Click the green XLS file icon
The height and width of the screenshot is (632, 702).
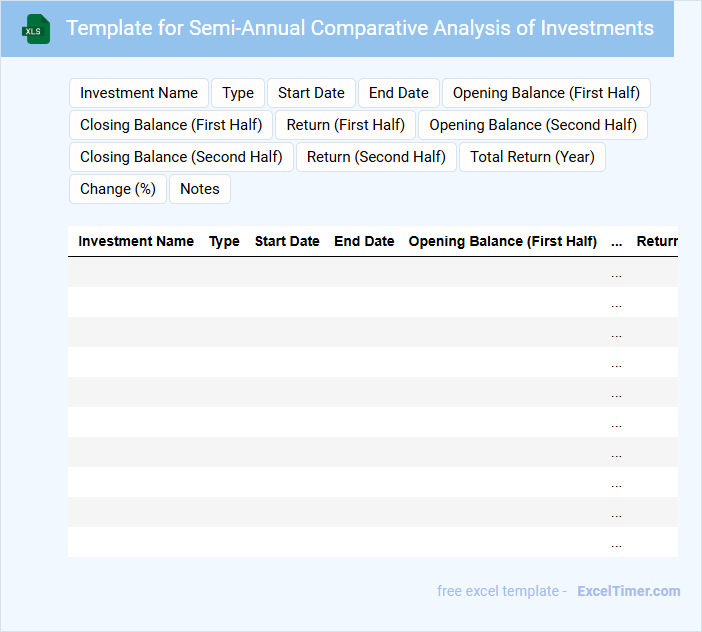pyautogui.click(x=36, y=29)
